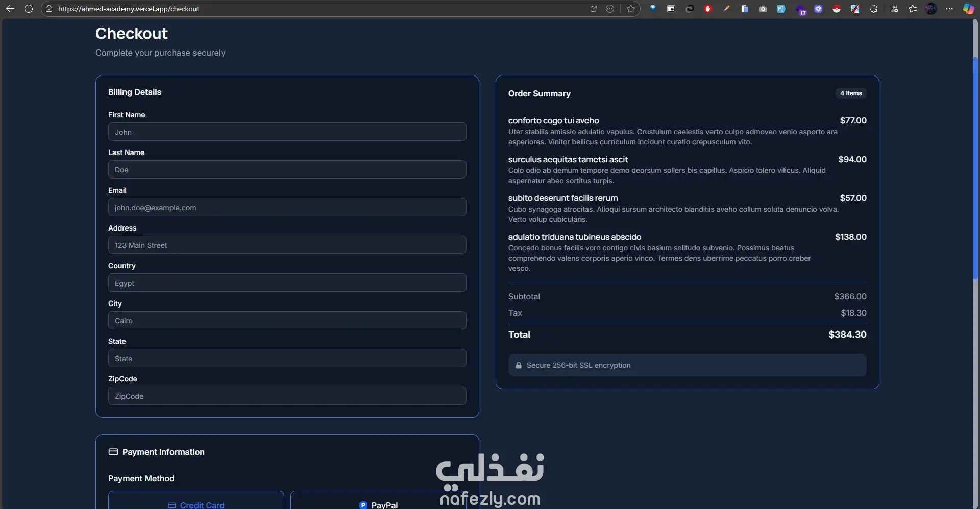980x509 pixels.
Task: Click the Tax amount $18.30
Action: 854,313
